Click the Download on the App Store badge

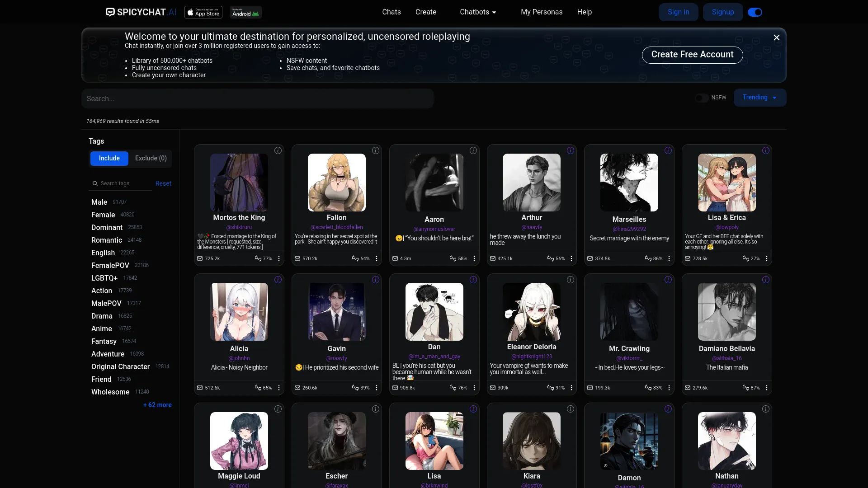point(203,12)
